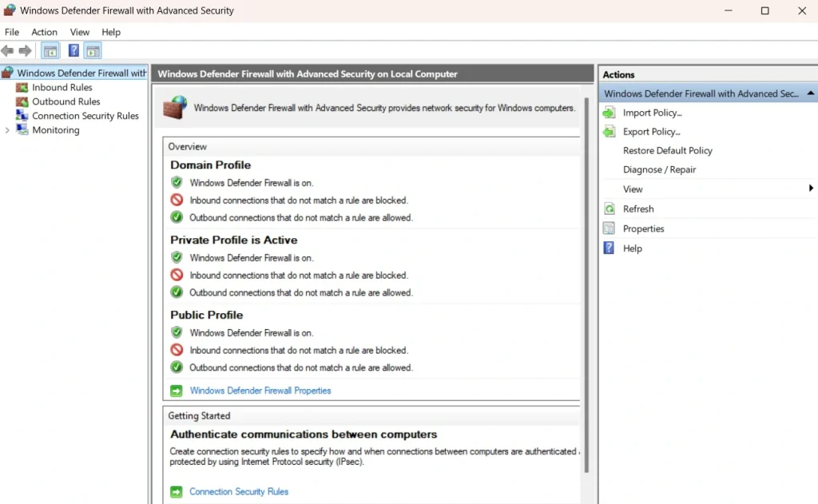This screenshot has width=818, height=504.
Task: Open Connection Security Rules link in Getting Started
Action: [x=239, y=491]
